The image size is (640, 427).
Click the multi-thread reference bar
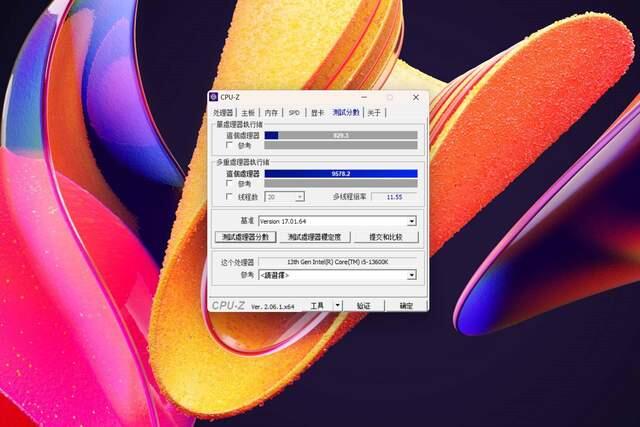tap(341, 183)
